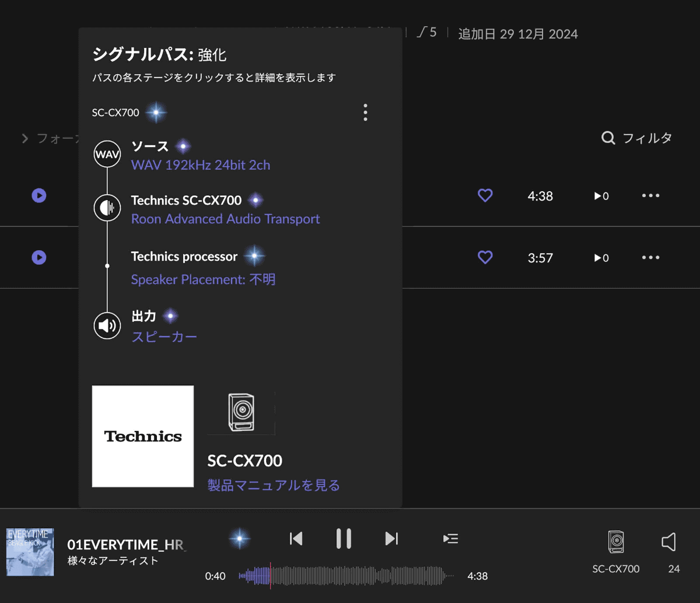Click the フィルタ magnifier icon
The height and width of the screenshot is (603, 700).
[x=608, y=138]
